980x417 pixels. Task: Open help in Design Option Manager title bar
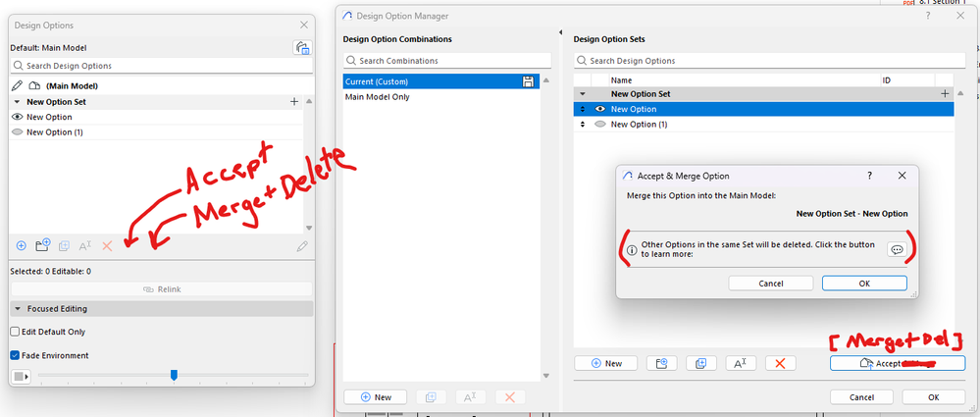[926, 17]
